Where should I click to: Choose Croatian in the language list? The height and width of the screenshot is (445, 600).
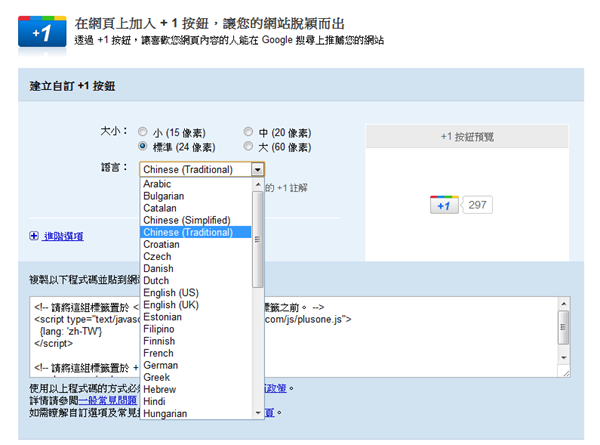pyautogui.click(x=196, y=245)
